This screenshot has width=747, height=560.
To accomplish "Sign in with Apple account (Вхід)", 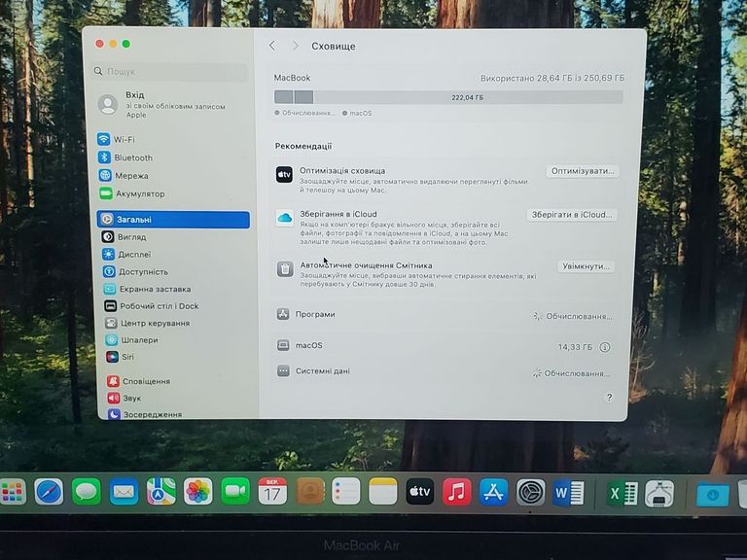I will pos(162,104).
